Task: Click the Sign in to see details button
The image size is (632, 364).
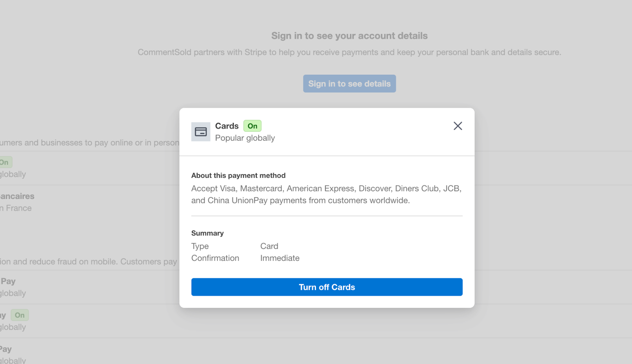Action: [349, 84]
